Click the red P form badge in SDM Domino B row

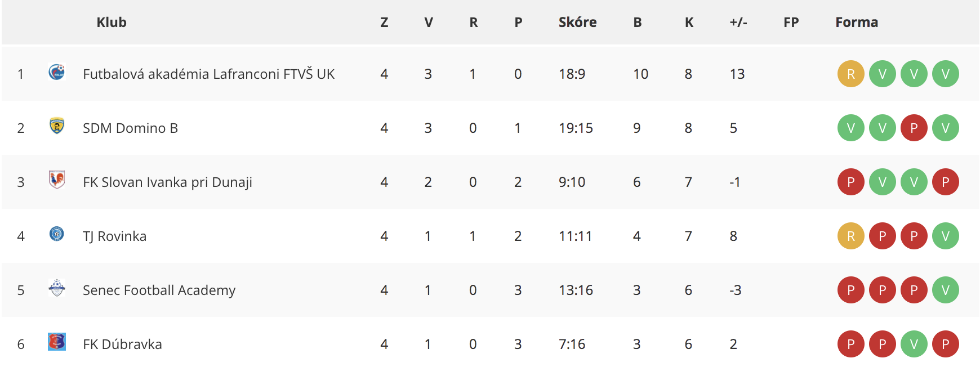click(914, 128)
